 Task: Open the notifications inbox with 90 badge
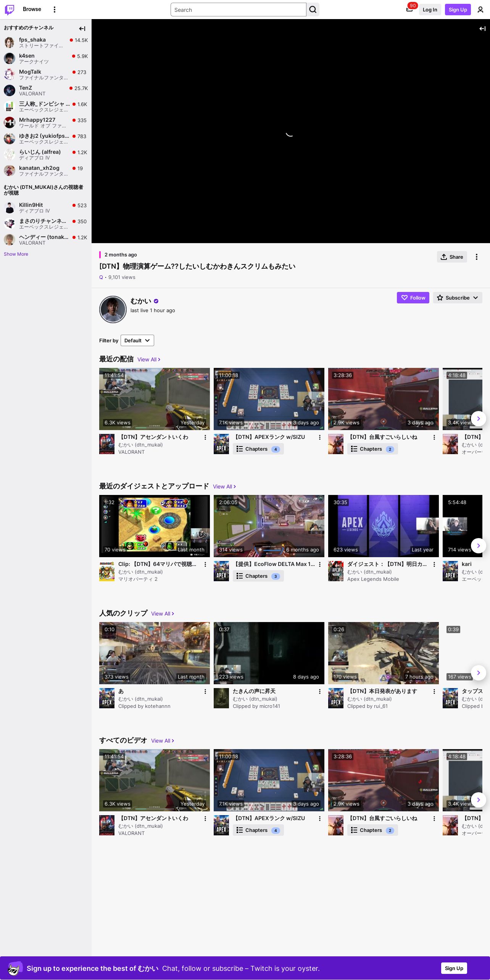(409, 10)
